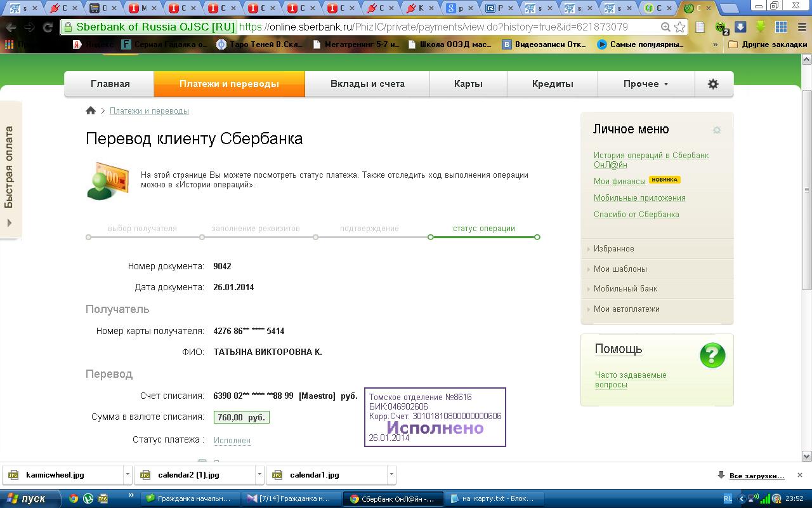The image size is (812, 508).
Task: Go forward with the browser forward arrow
Action: (x=29, y=27)
